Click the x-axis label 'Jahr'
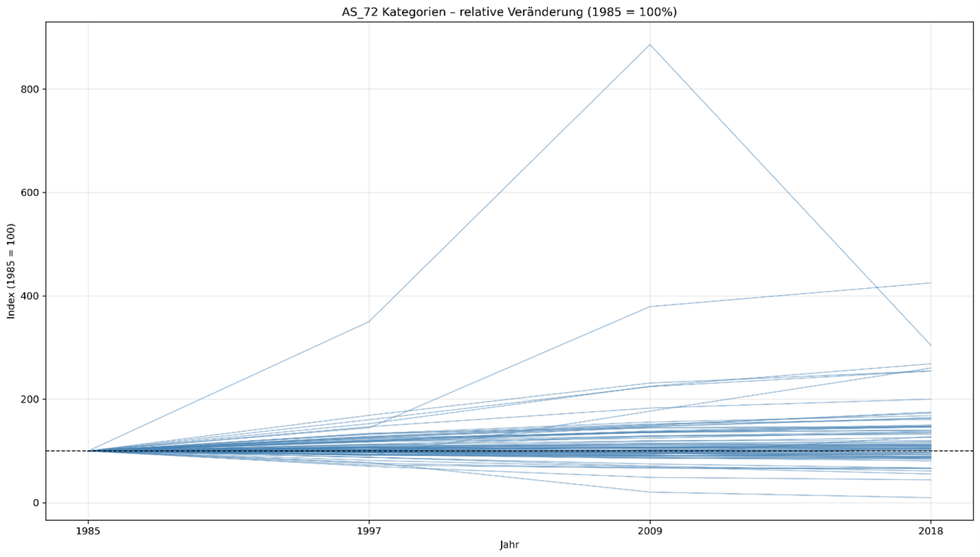980x557 pixels. pos(509,545)
